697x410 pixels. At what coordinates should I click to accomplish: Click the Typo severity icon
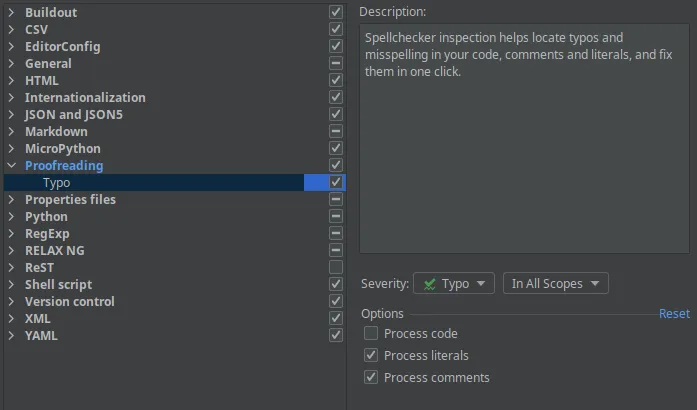pos(429,284)
